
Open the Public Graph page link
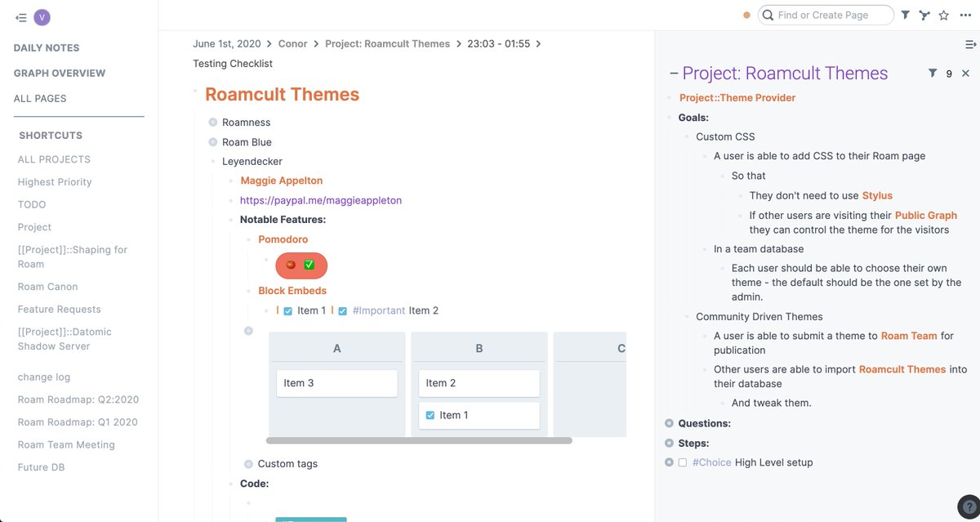[x=926, y=216]
